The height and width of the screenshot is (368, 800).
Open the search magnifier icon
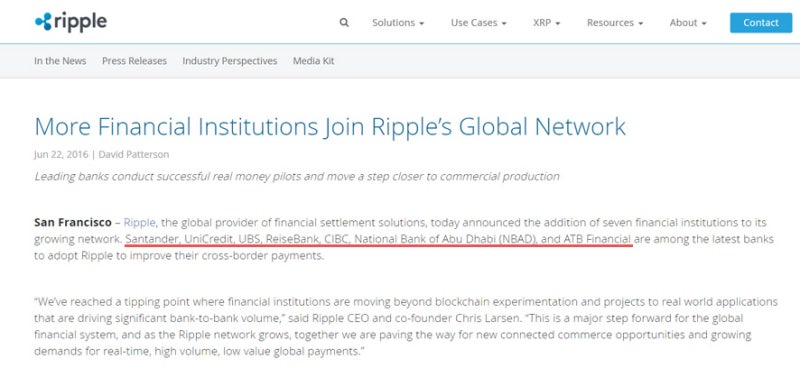coord(344,23)
